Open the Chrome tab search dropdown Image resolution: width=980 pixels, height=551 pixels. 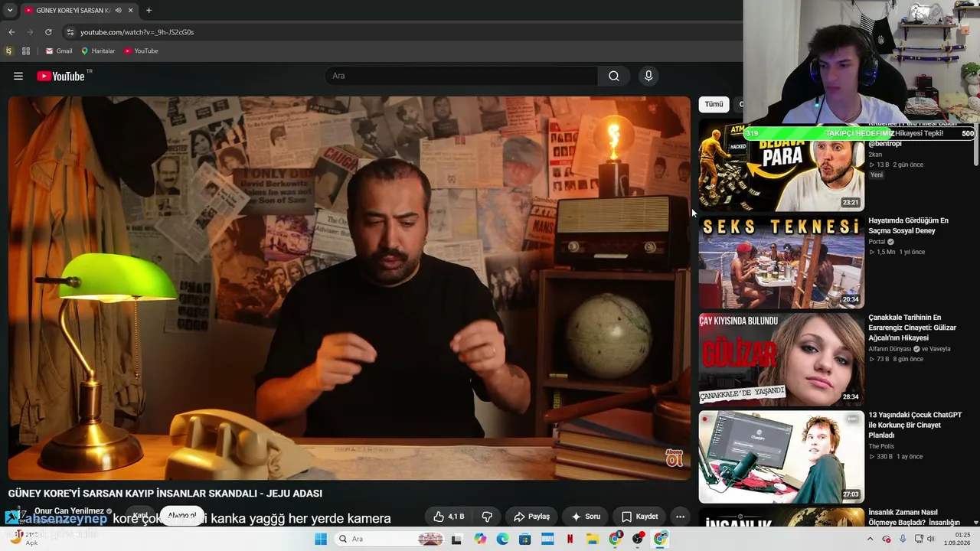click(x=10, y=10)
